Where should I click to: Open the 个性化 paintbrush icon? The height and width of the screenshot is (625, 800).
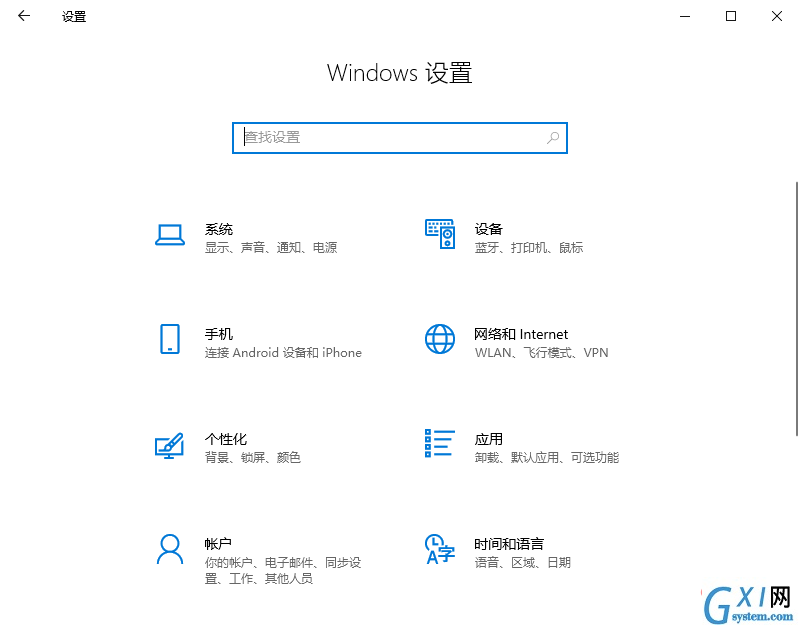tap(169, 445)
